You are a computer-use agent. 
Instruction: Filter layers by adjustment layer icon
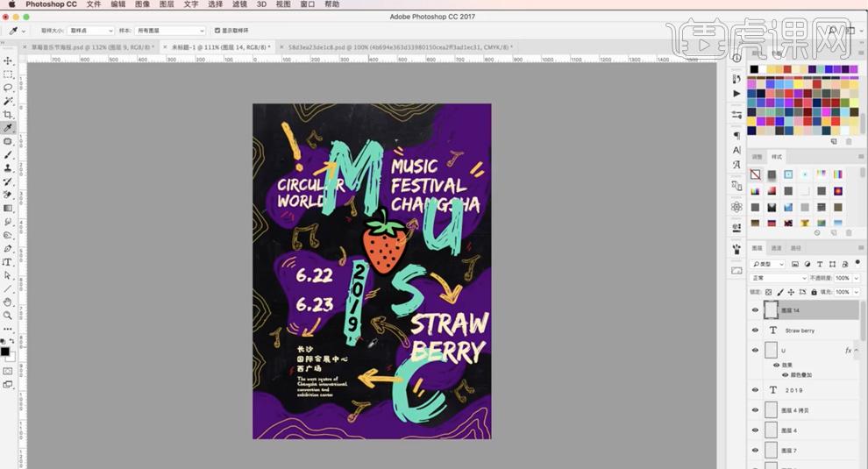click(x=808, y=264)
